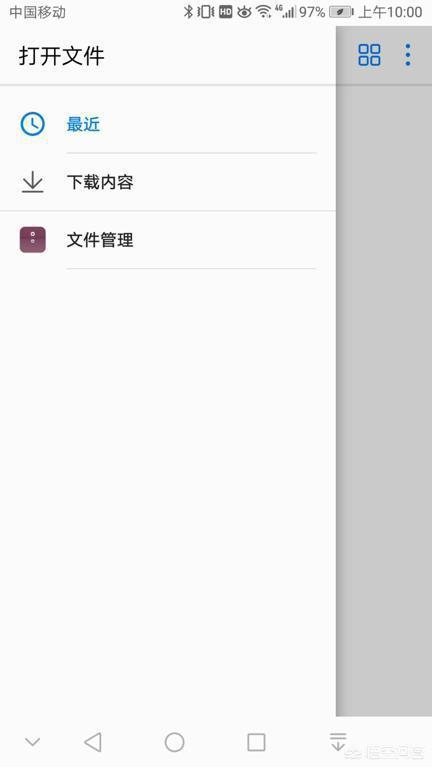This screenshot has width=432, height=767.
Task: Tap the clock icon for recent files
Action: coord(33,124)
